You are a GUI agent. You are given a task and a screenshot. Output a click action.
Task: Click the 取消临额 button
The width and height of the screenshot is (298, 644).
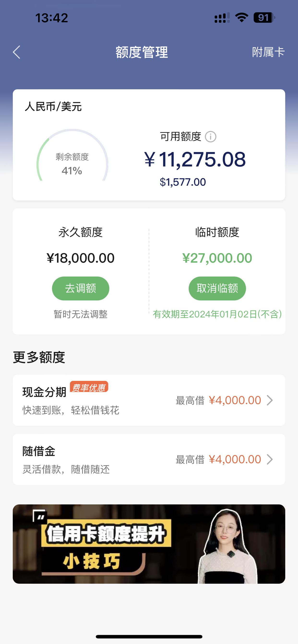[x=217, y=288]
